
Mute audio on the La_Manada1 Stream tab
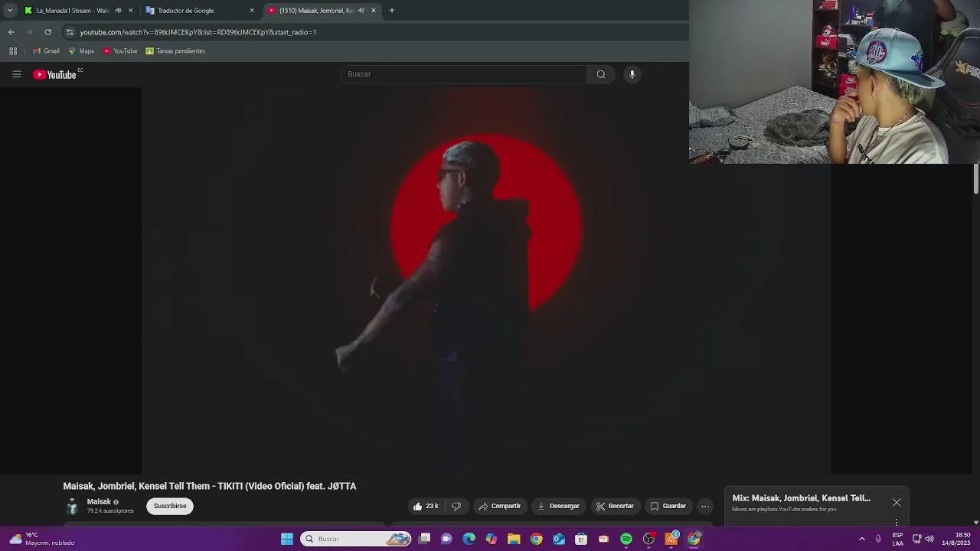pos(118,11)
